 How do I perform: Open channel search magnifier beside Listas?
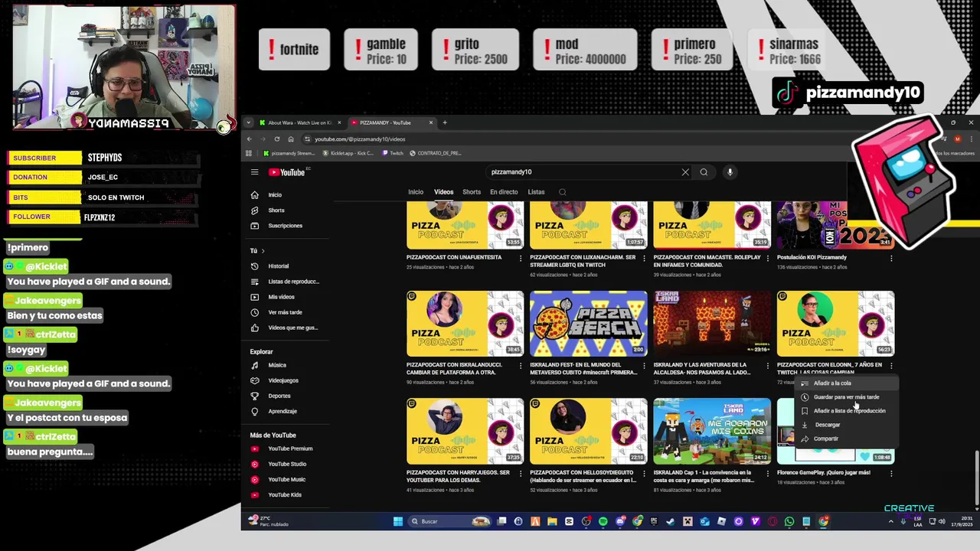pyautogui.click(x=562, y=192)
